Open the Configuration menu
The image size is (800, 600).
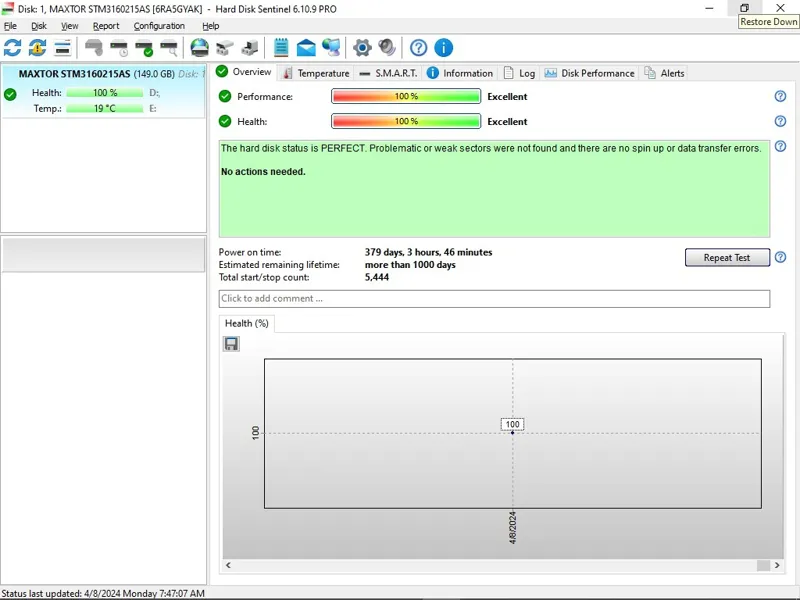click(x=159, y=26)
